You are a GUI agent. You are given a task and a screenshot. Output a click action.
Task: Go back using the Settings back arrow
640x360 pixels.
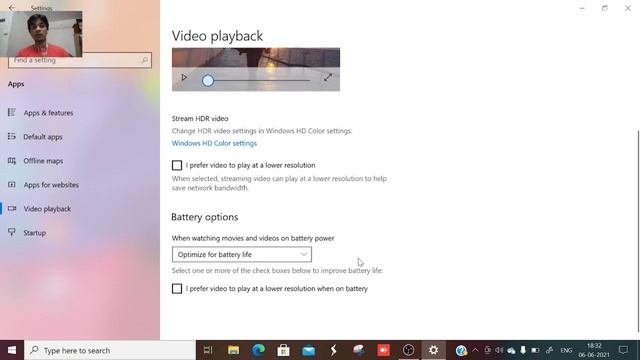point(11,7)
